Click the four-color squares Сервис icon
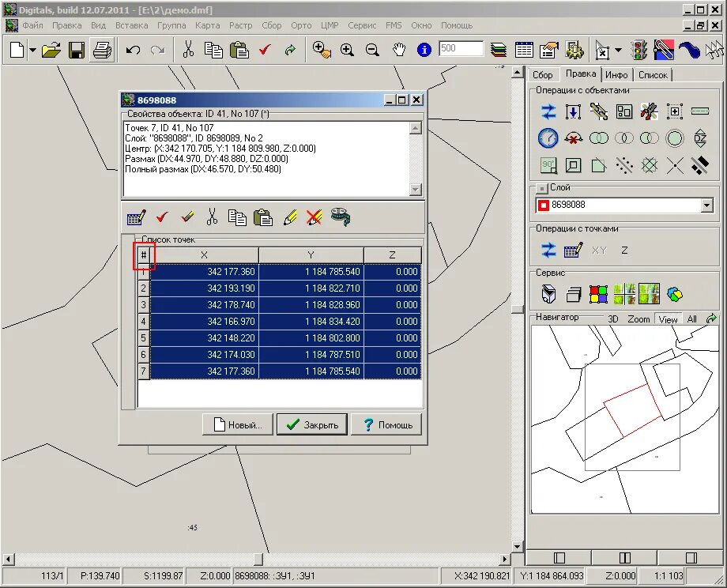The height and width of the screenshot is (588, 727). tap(598, 294)
